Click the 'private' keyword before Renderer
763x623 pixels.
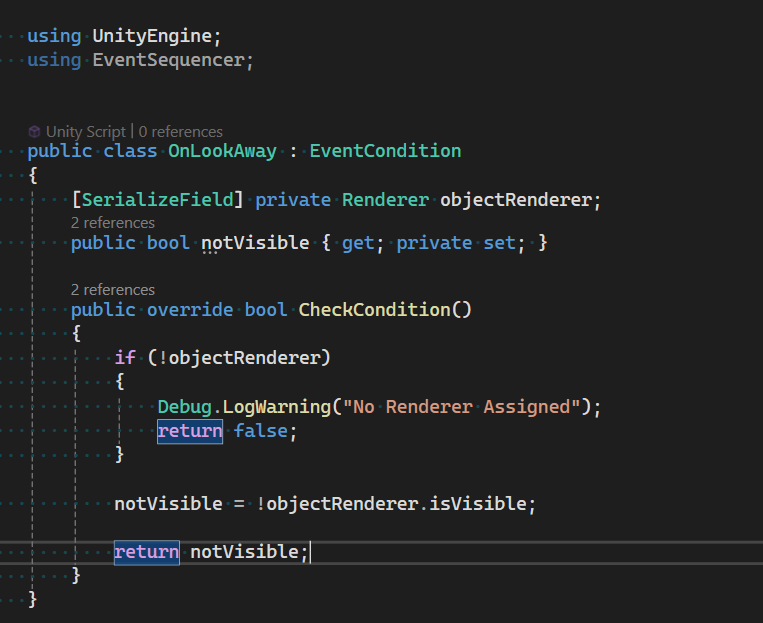[293, 200]
